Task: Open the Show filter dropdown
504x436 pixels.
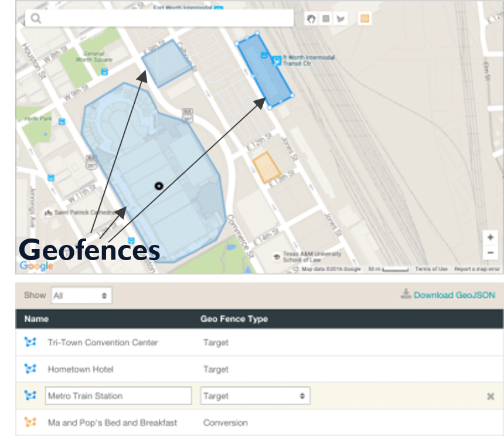Action: coord(81,295)
